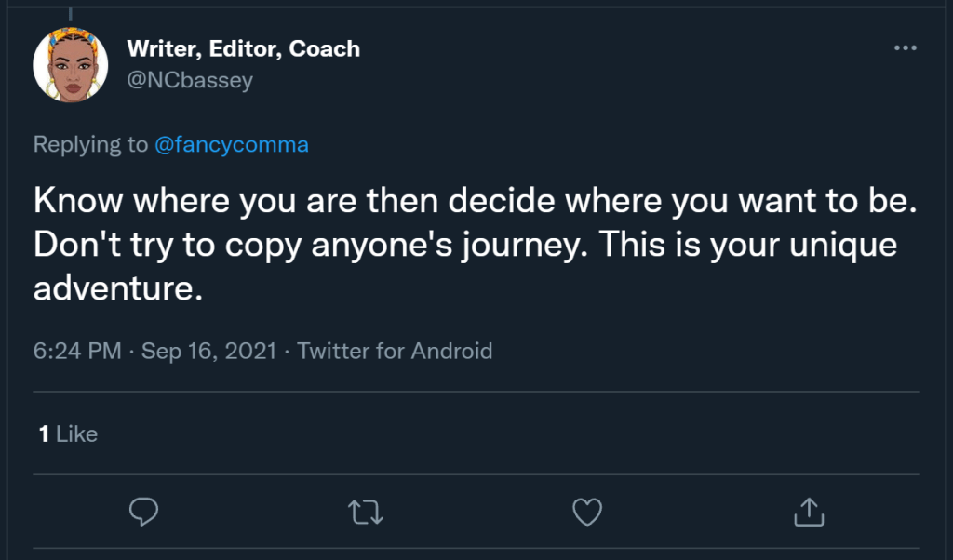Viewport: 953px width, 560px height.
Task: Select the heart icon to favorite this reply
Action: (x=587, y=511)
